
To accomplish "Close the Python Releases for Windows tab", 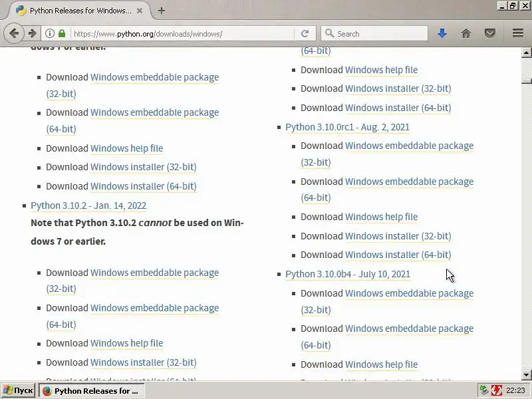I will pyautogui.click(x=140, y=11).
